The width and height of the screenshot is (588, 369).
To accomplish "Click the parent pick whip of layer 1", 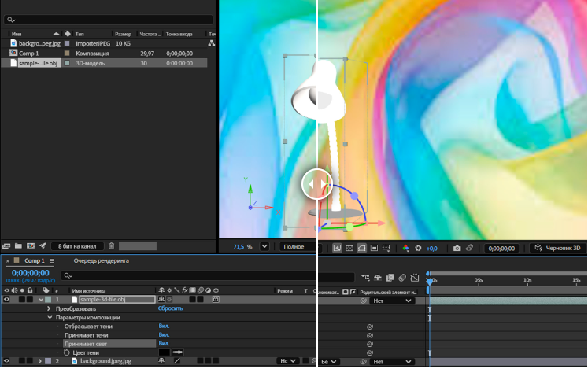I will click(364, 301).
